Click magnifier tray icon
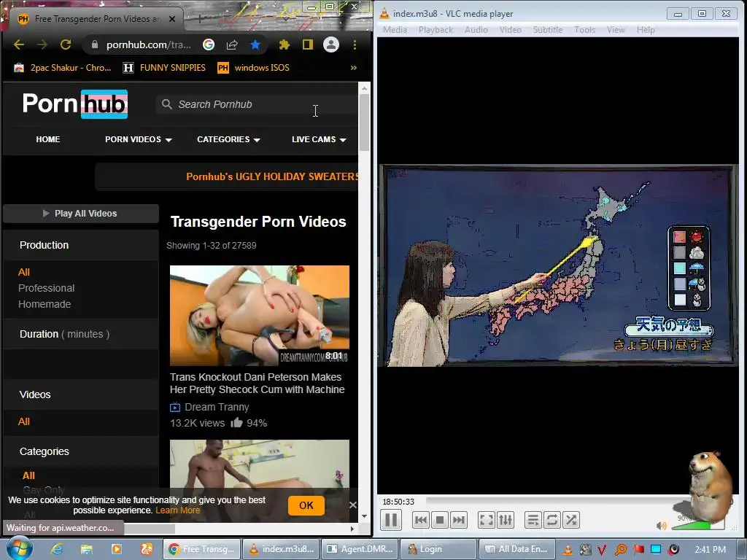747x560 pixels. click(620, 550)
